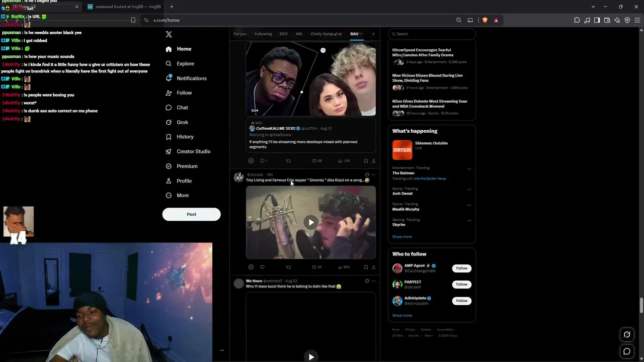Open the sidebar Follow page
Screen dimensions: 644x362
click(179, 93)
